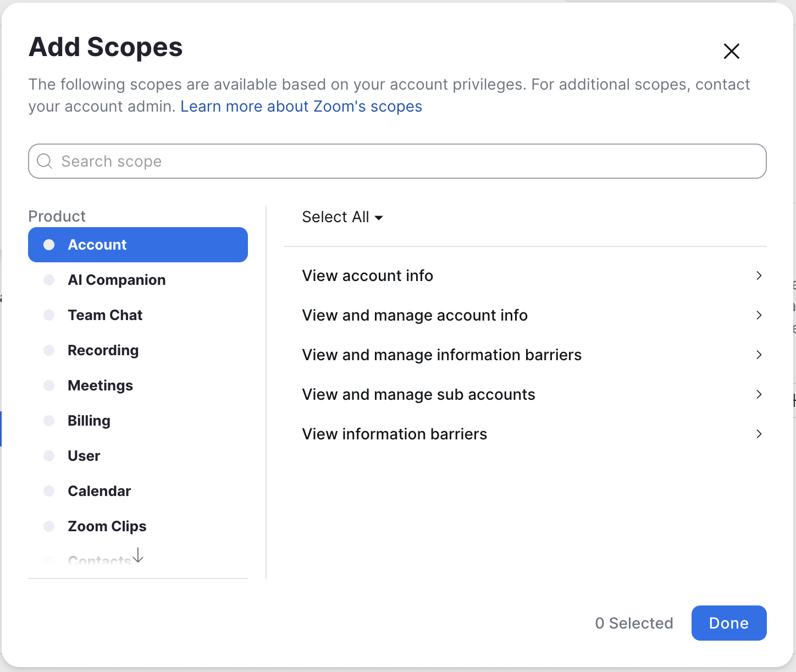Click the down arrow below product list
Viewport: 796px width, 672px height.
pyautogui.click(x=138, y=555)
